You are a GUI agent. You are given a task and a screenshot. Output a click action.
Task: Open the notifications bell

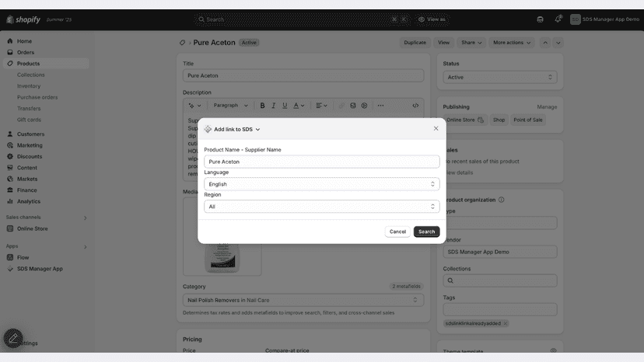click(x=558, y=19)
